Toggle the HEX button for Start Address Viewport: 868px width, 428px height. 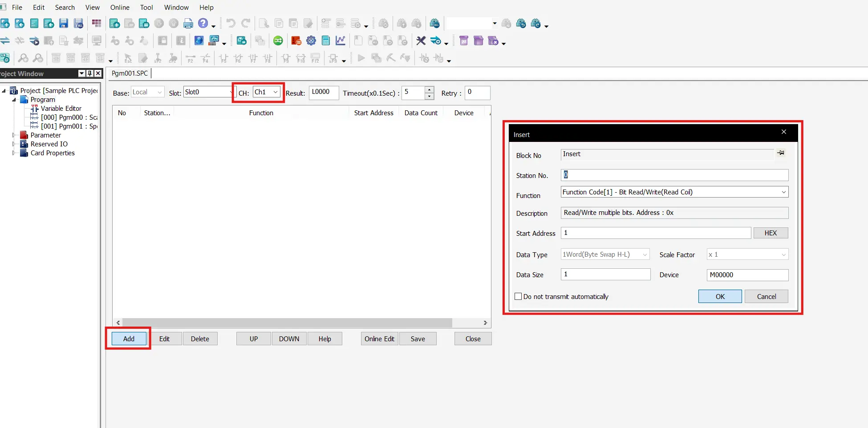click(770, 233)
